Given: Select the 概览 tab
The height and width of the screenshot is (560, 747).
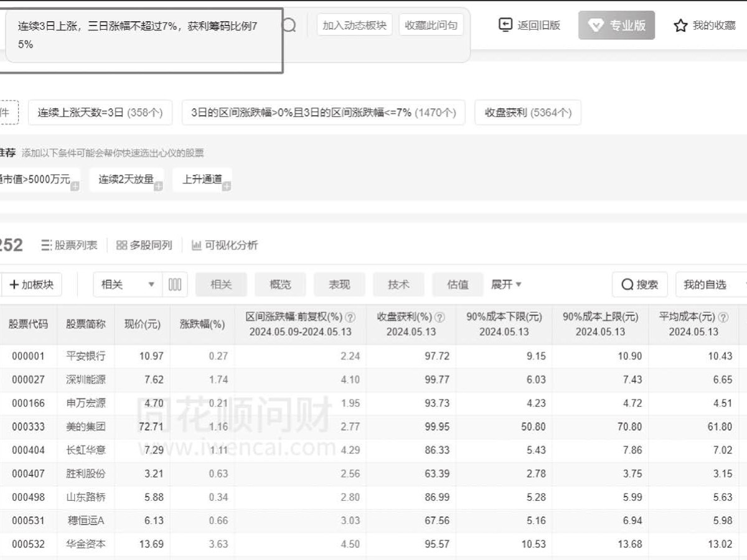Looking at the screenshot, I should pos(280,284).
